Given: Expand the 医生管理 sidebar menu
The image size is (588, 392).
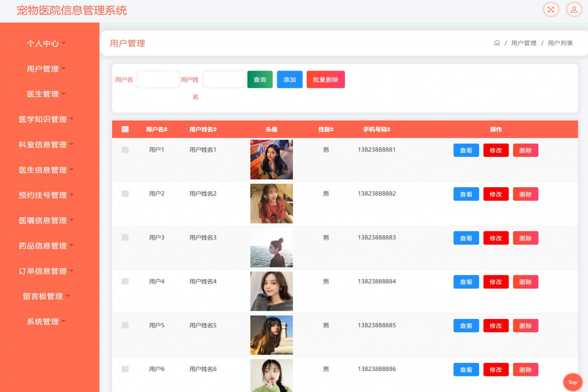Looking at the screenshot, I should pos(46,94).
